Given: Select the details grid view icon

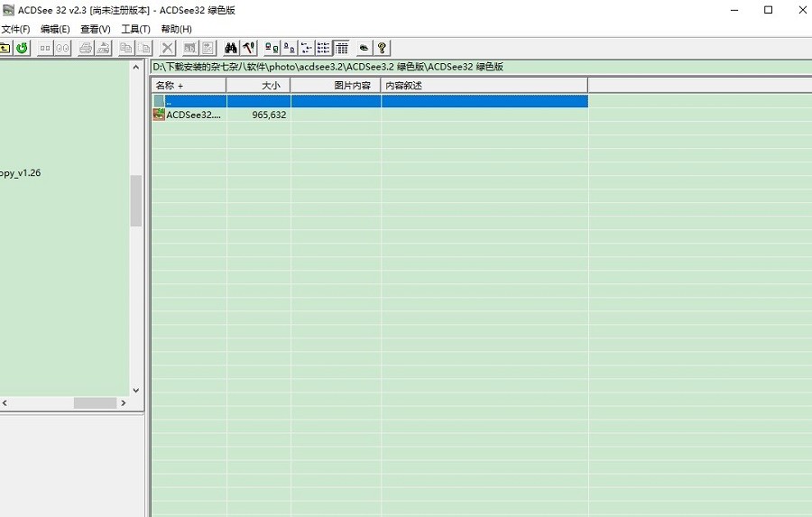Looking at the screenshot, I should click(341, 48).
